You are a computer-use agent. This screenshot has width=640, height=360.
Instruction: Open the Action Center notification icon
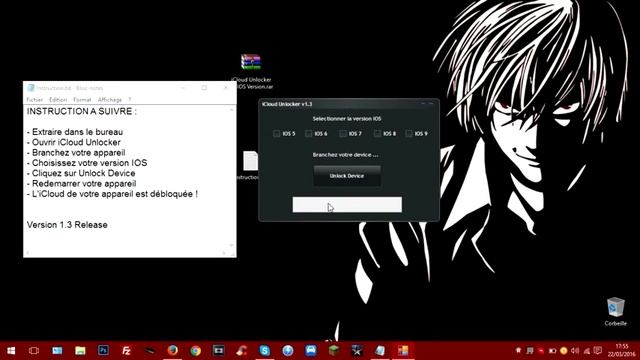(x=598, y=351)
